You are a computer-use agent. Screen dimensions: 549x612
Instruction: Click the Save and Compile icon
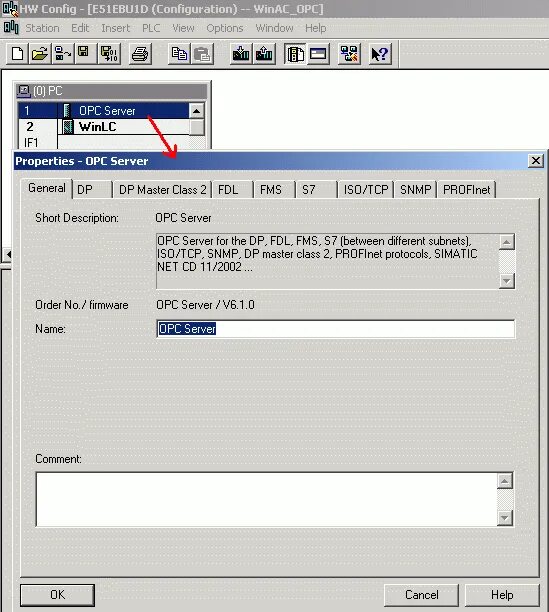click(x=109, y=54)
